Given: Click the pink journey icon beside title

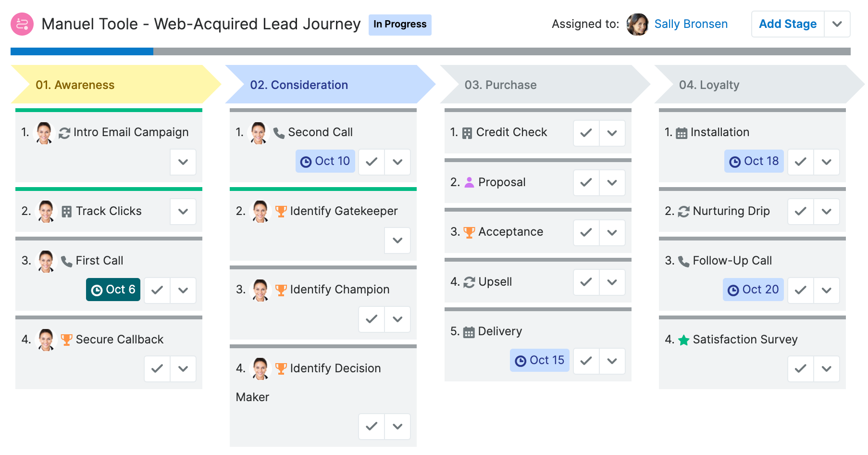Looking at the screenshot, I should click(x=22, y=24).
